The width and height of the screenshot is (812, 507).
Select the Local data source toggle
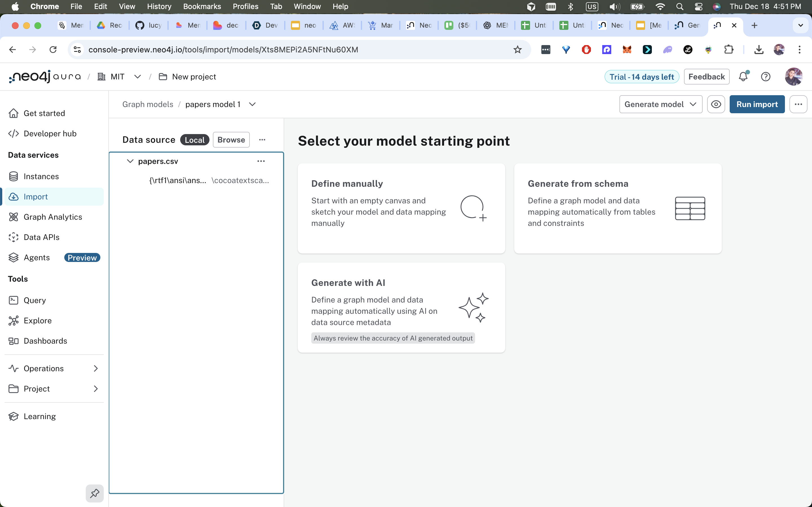coord(194,140)
